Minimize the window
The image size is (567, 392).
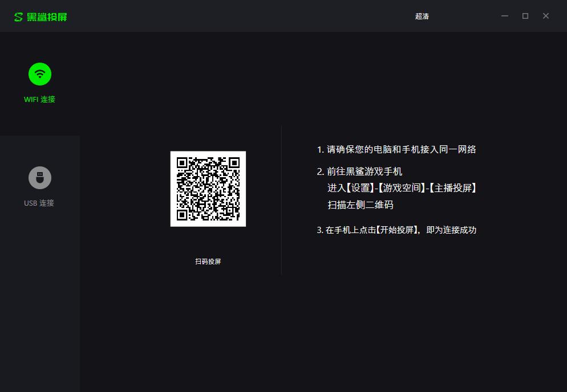[x=505, y=16]
